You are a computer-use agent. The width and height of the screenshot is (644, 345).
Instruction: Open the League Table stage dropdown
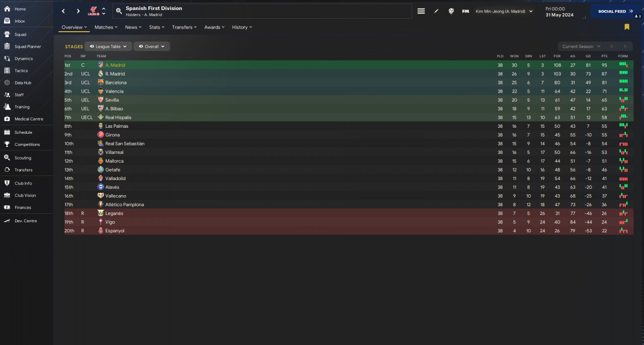point(108,46)
